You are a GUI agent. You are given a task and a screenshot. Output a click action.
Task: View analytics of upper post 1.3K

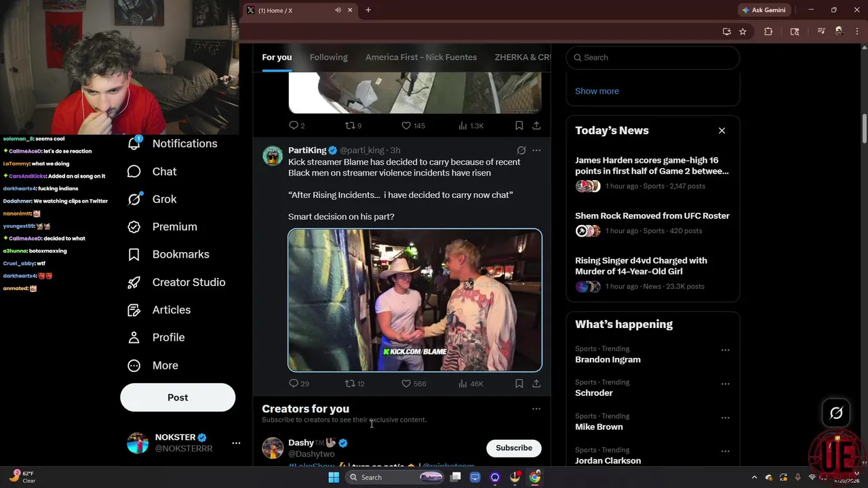tap(471, 125)
